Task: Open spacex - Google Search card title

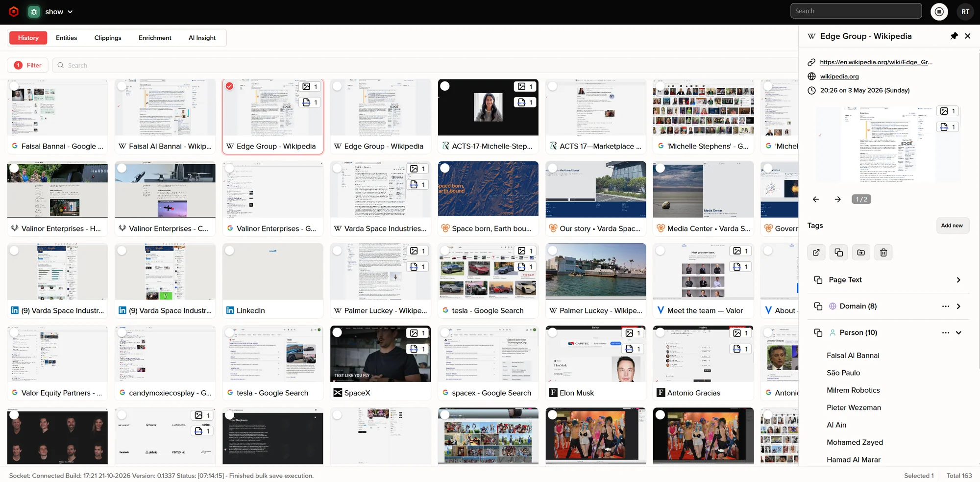Action: (491, 393)
